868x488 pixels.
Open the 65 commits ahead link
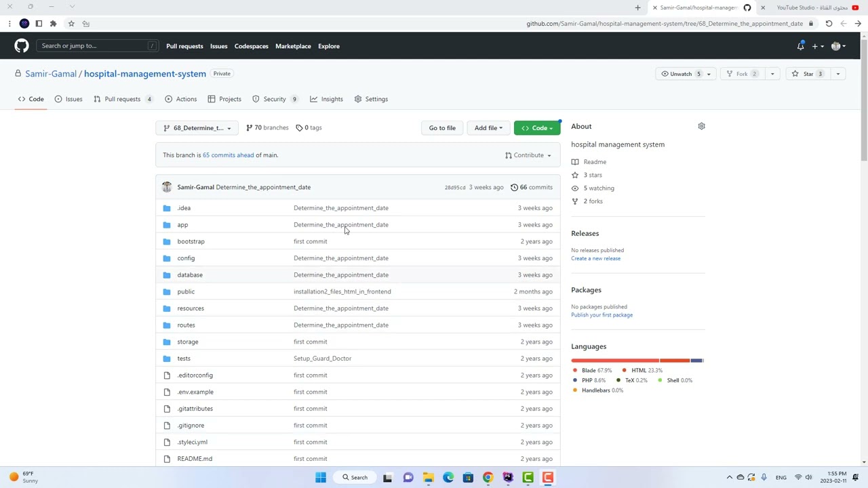click(x=228, y=155)
